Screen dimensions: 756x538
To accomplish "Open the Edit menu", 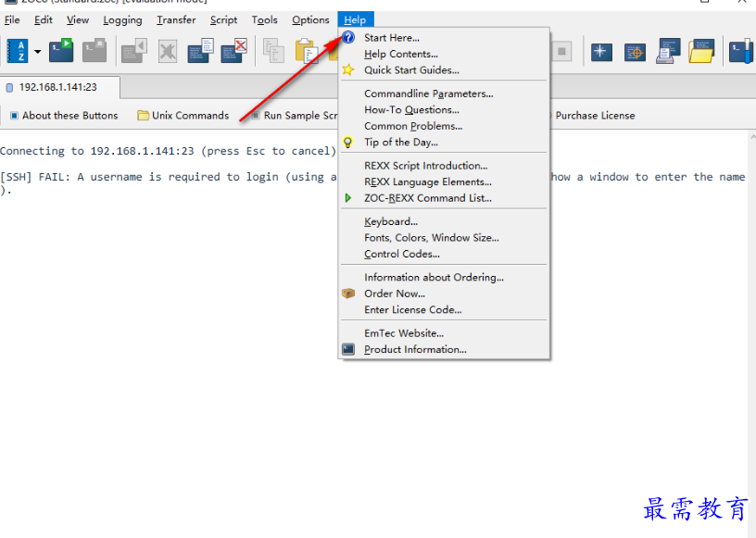I will click(x=44, y=19).
